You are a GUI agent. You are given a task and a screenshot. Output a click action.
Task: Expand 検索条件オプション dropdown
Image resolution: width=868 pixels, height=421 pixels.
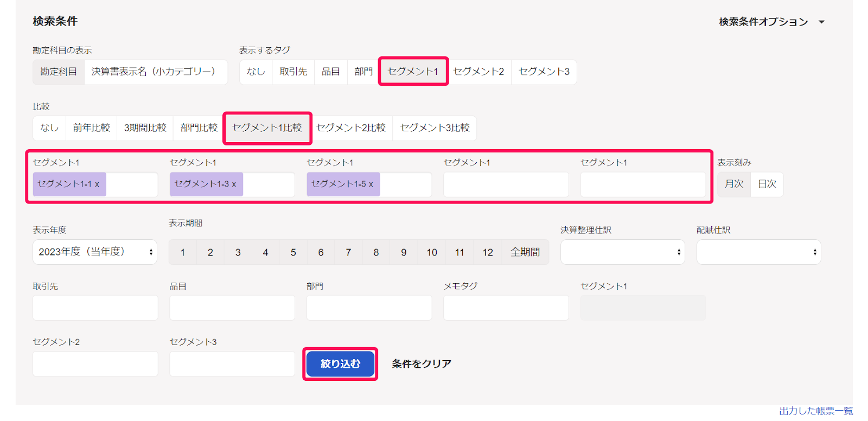[x=771, y=22]
